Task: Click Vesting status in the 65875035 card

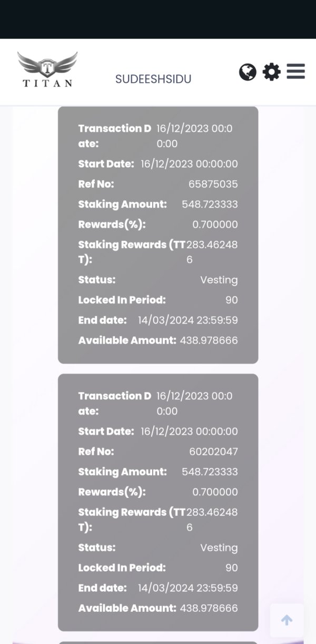Action: [219, 280]
